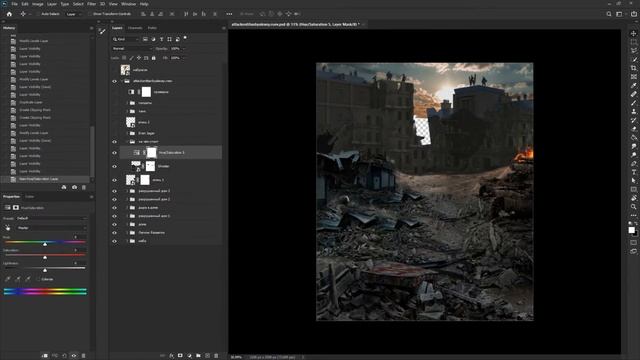Click the three dots more options button
This screenshot has height=360, width=640.
(229, 14)
